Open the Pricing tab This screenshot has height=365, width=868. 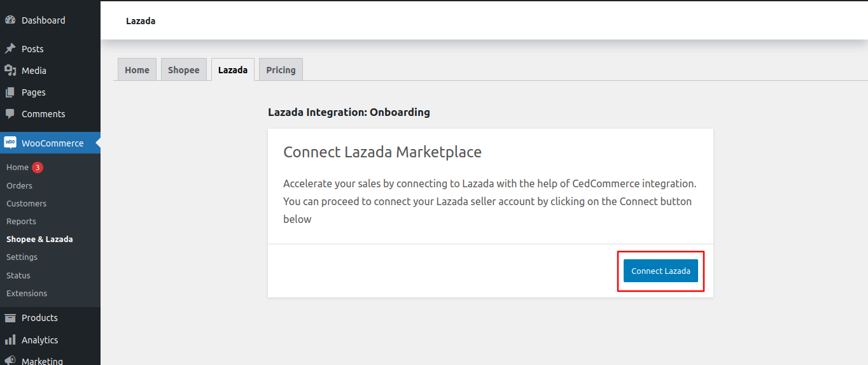click(x=281, y=70)
